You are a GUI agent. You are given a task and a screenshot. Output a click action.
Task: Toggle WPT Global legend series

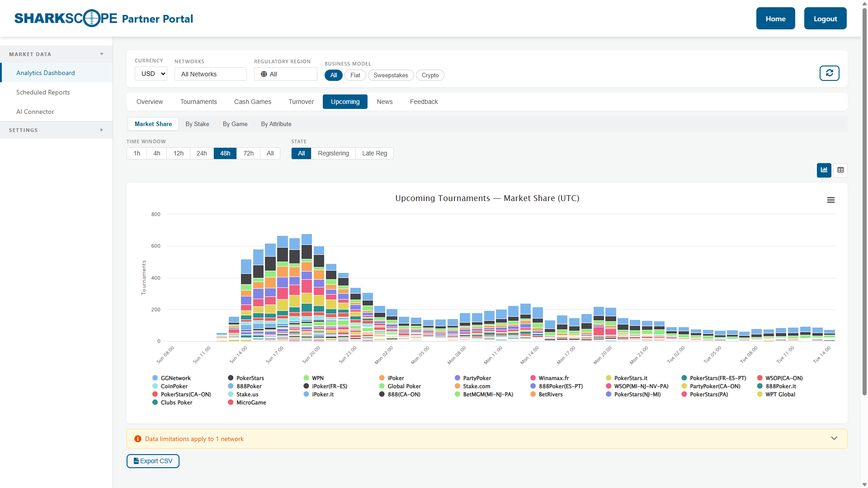pos(776,394)
